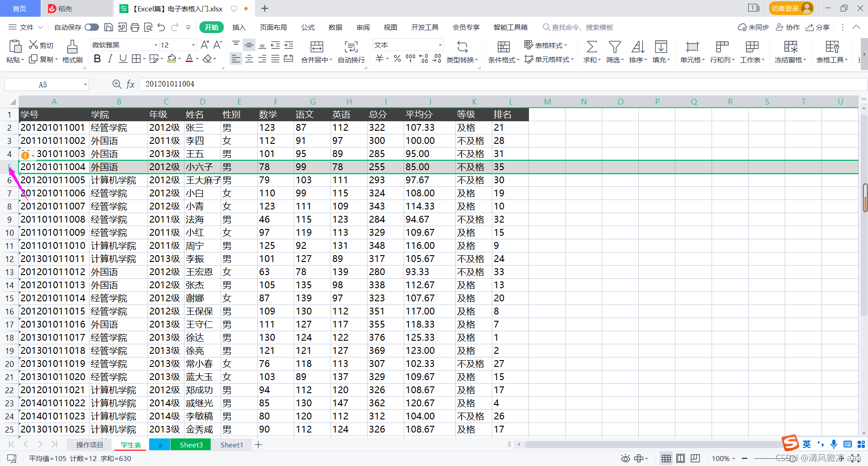
Task: Add a new sheet with plus button
Action: pos(259,445)
